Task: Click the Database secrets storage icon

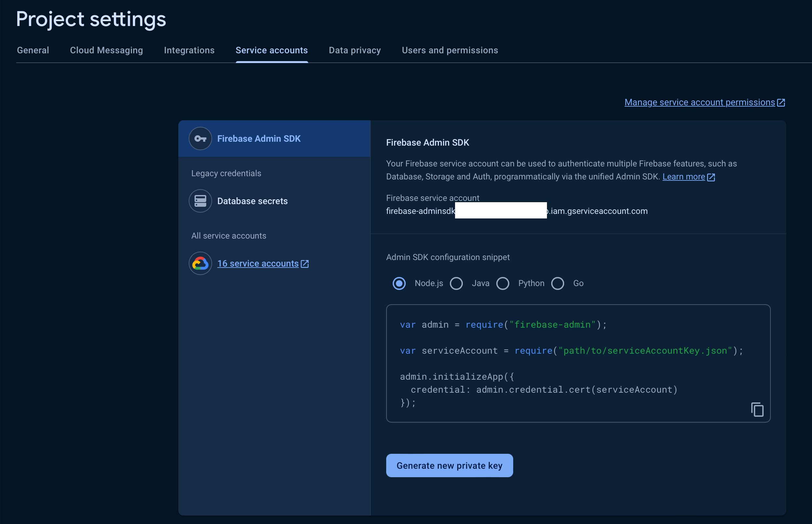Action: tap(200, 201)
